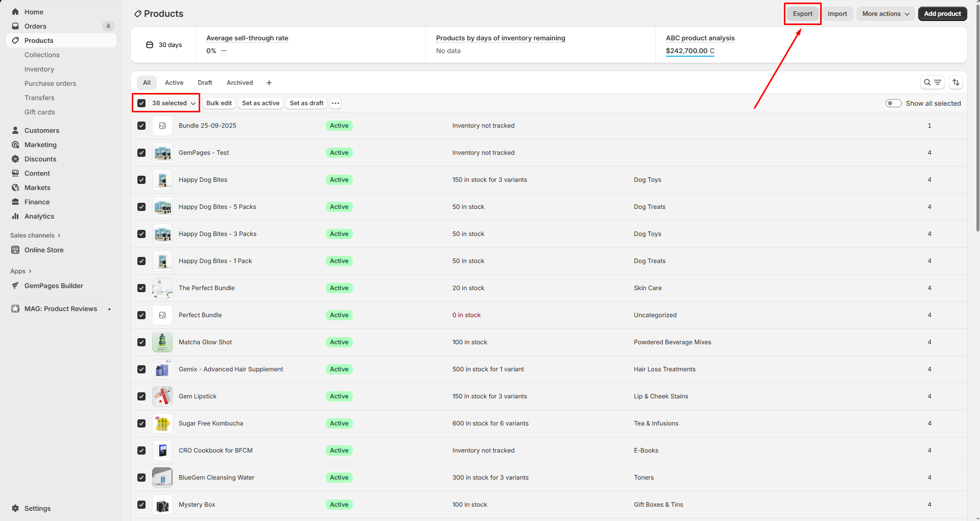The height and width of the screenshot is (521, 980).
Task: Open the 38 selected dropdown
Action: [x=174, y=103]
